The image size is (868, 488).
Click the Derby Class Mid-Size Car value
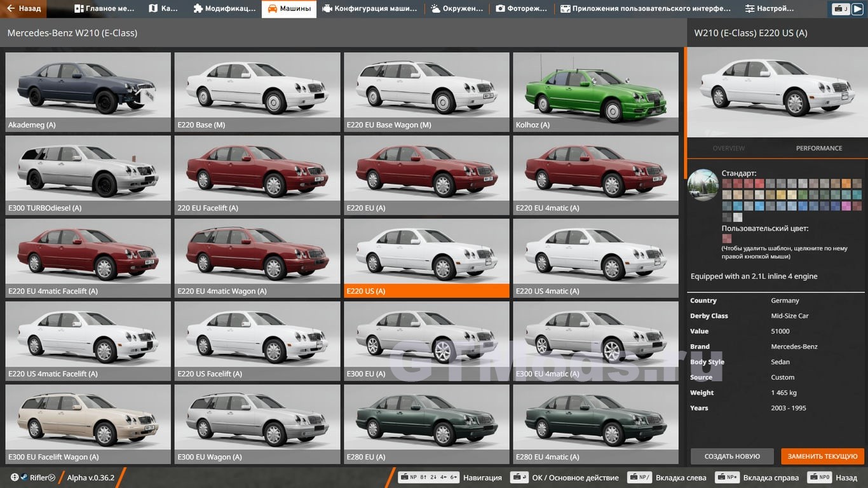click(790, 316)
